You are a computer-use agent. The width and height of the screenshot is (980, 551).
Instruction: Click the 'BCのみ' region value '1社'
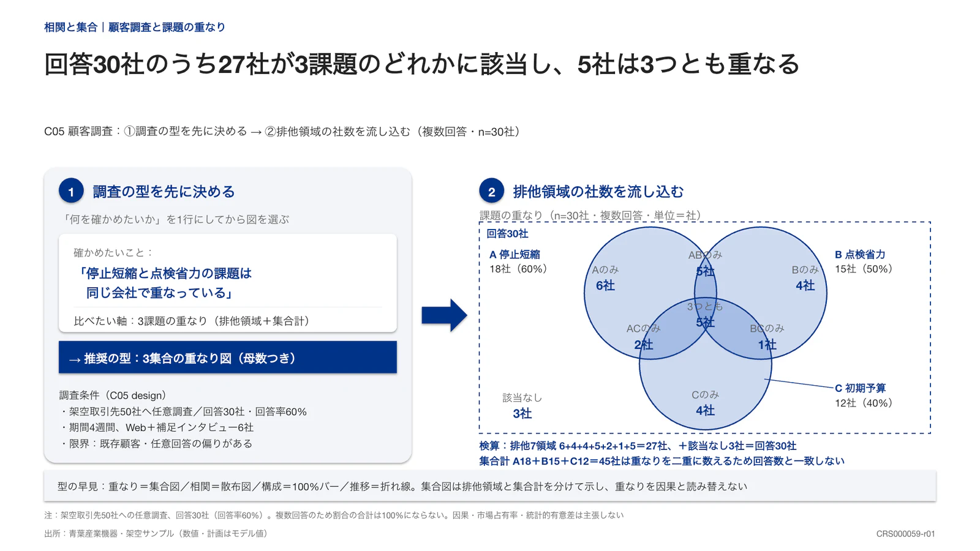click(x=767, y=345)
